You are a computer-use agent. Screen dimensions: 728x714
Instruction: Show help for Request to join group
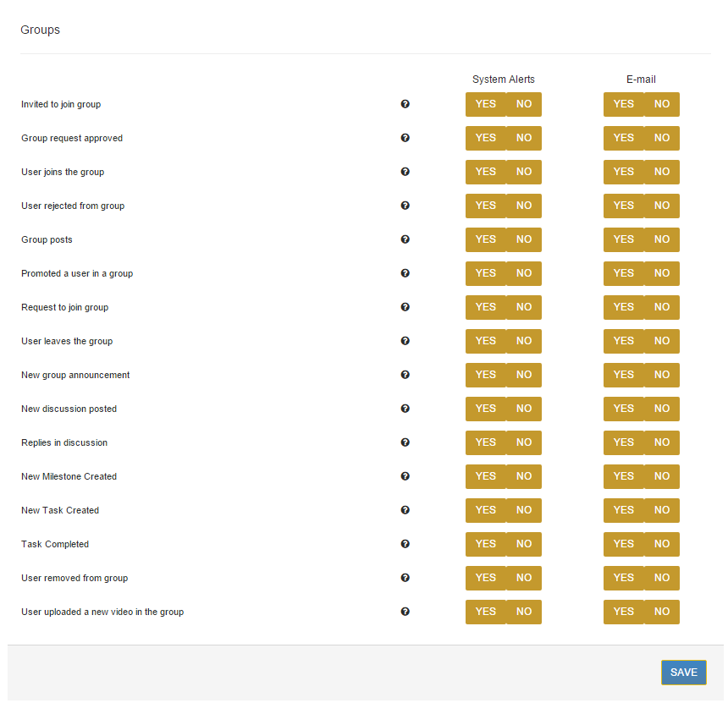point(405,307)
